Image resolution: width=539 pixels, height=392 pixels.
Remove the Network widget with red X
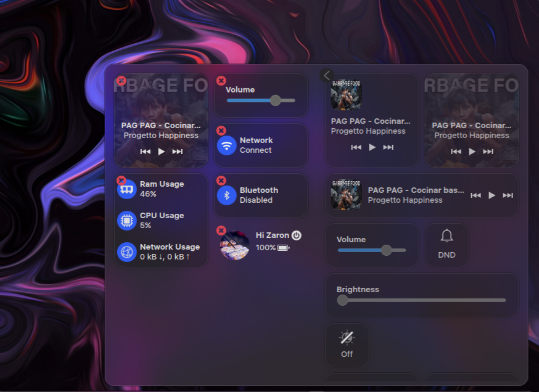coord(221,131)
